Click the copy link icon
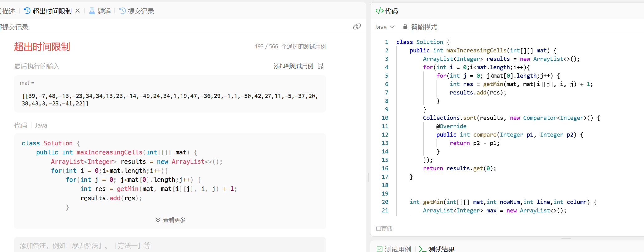 point(357,27)
